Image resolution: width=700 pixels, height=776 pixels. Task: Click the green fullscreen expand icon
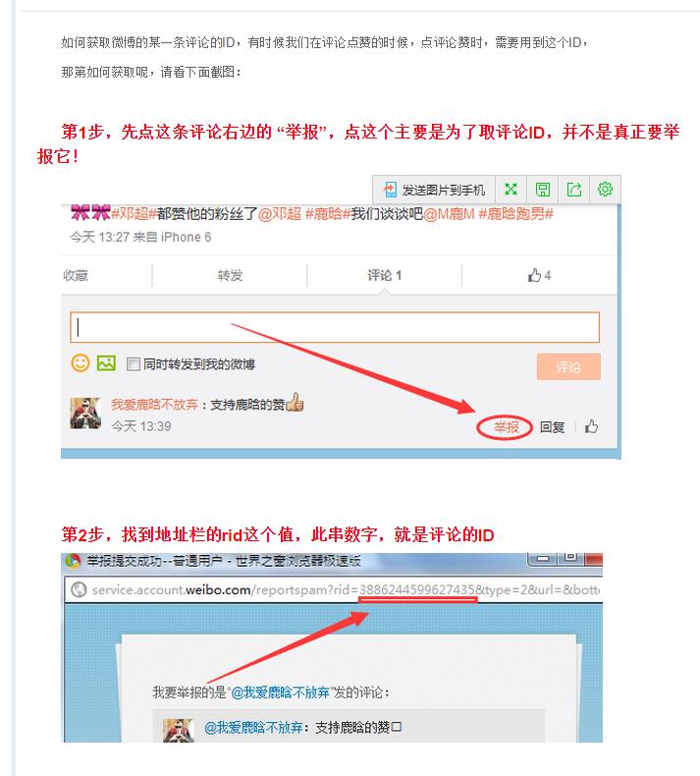511,190
